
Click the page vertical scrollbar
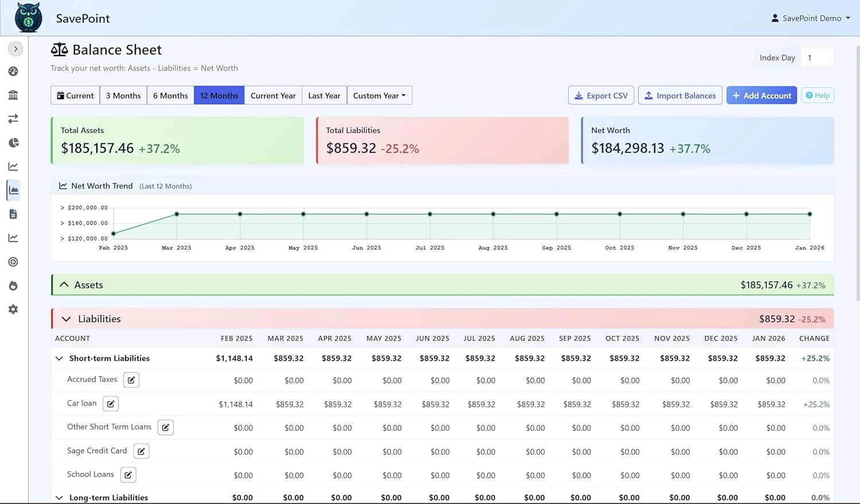coord(857,172)
